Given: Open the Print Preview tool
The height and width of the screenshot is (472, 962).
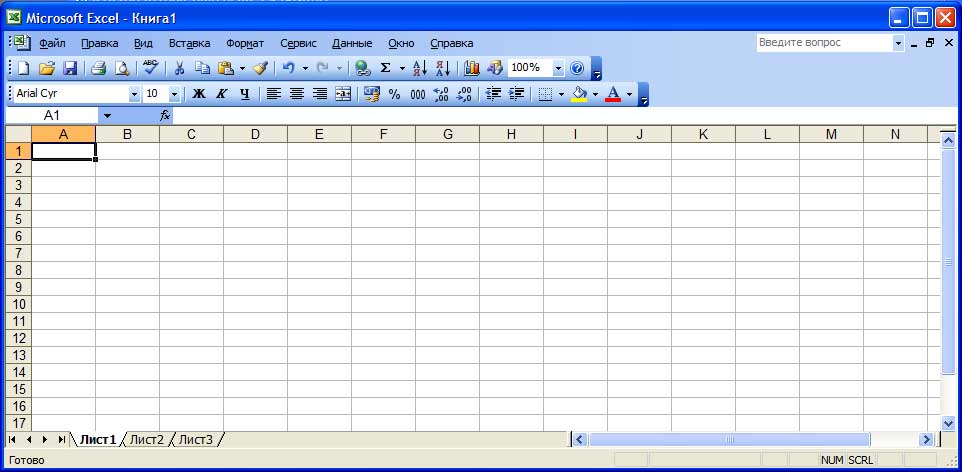Looking at the screenshot, I should coord(121,69).
